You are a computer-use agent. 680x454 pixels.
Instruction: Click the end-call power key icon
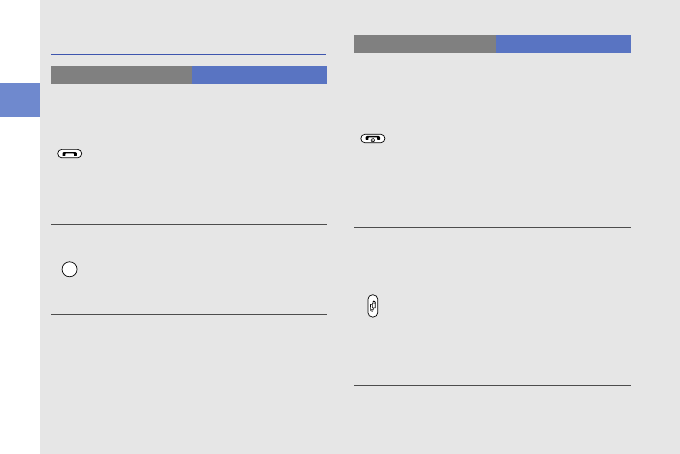click(x=373, y=139)
